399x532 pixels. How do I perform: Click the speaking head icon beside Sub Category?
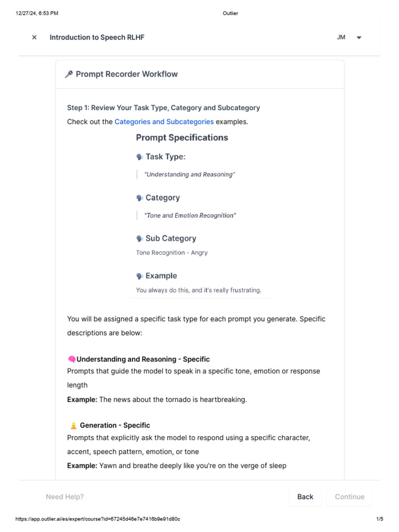point(140,238)
